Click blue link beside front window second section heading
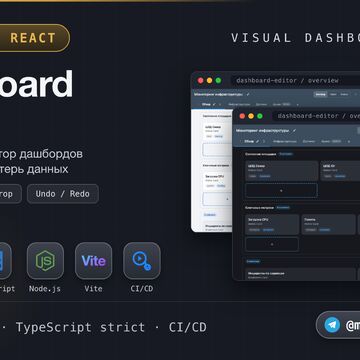This screenshot has height=360, width=360. (283, 208)
